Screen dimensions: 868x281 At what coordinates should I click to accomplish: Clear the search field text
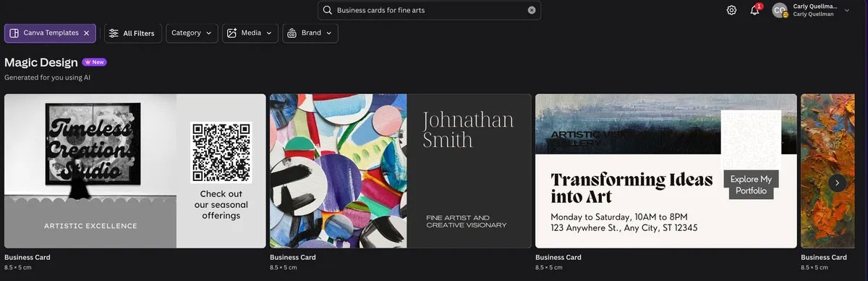[532, 10]
